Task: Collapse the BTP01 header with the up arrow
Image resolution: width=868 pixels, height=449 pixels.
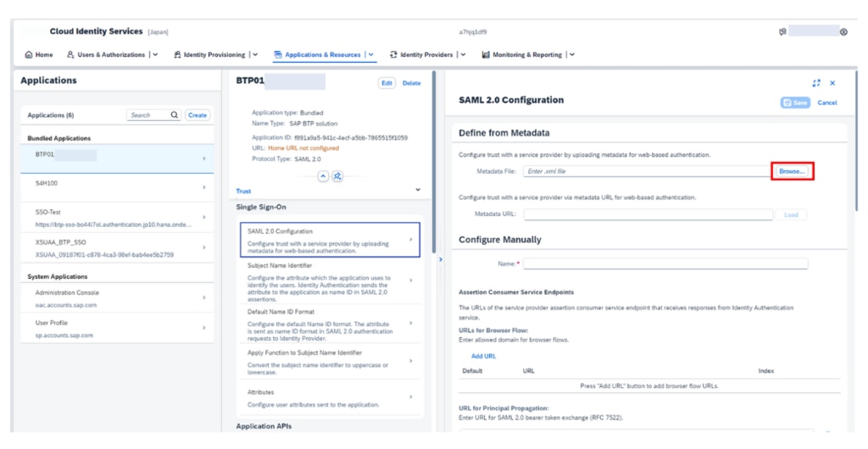Action: click(323, 175)
